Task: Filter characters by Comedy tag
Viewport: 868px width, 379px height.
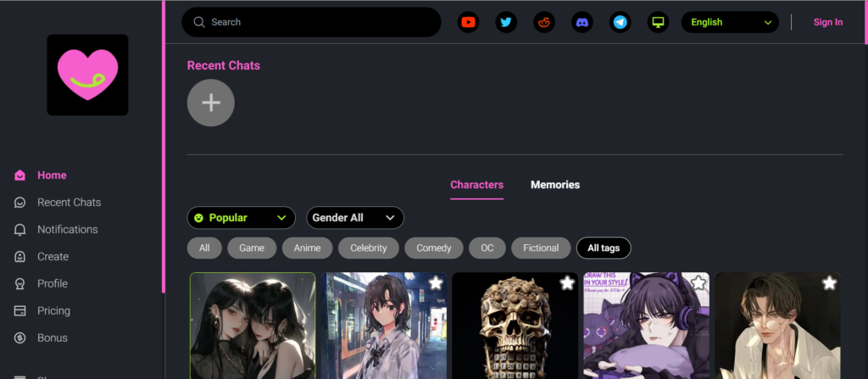Action: tap(434, 248)
